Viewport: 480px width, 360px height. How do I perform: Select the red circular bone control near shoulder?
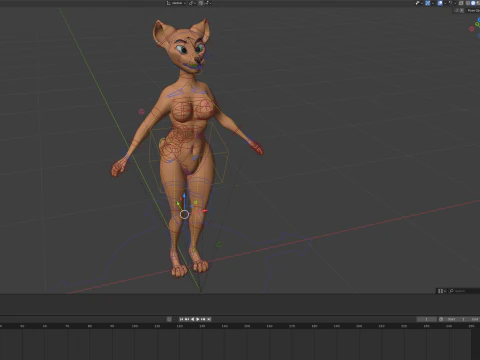point(141,111)
